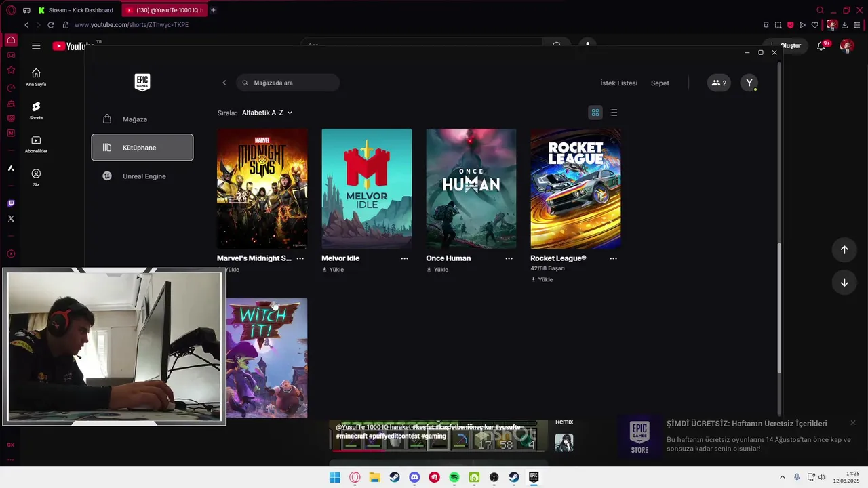Open Discord from taskbar

click(x=414, y=477)
